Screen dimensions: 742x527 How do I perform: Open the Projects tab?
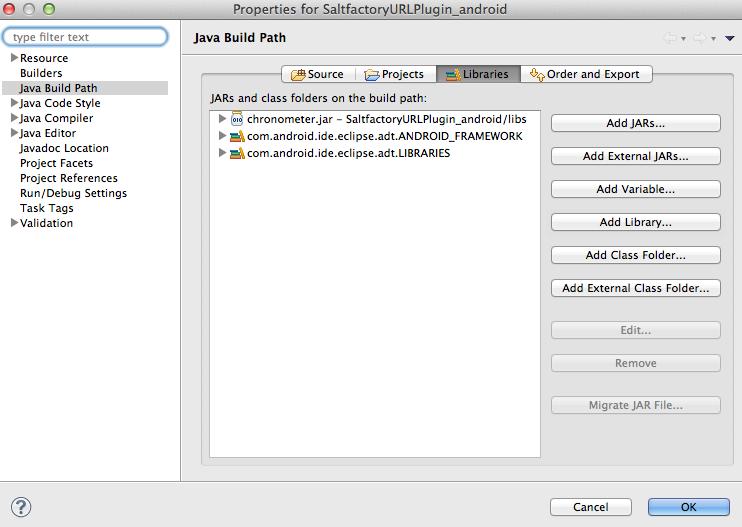tap(396, 74)
